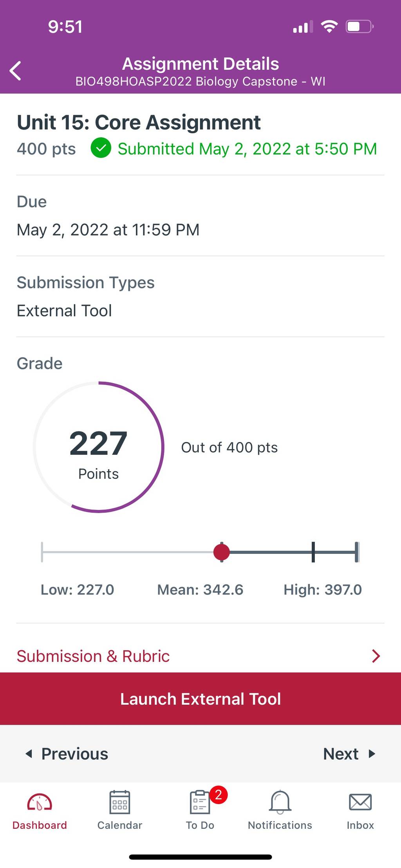Expand Submission & Rubric chevron arrow
Screen dimensions: 401x868
click(376, 656)
